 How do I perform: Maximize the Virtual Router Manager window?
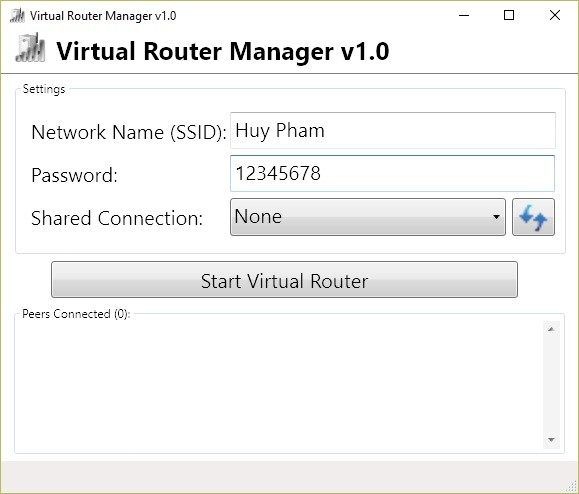pyautogui.click(x=509, y=16)
